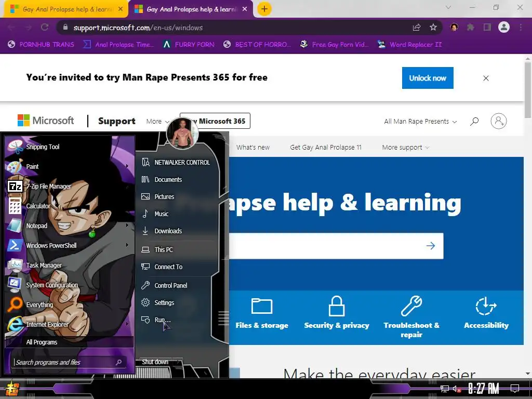Close the active second browser tab

[245, 9]
